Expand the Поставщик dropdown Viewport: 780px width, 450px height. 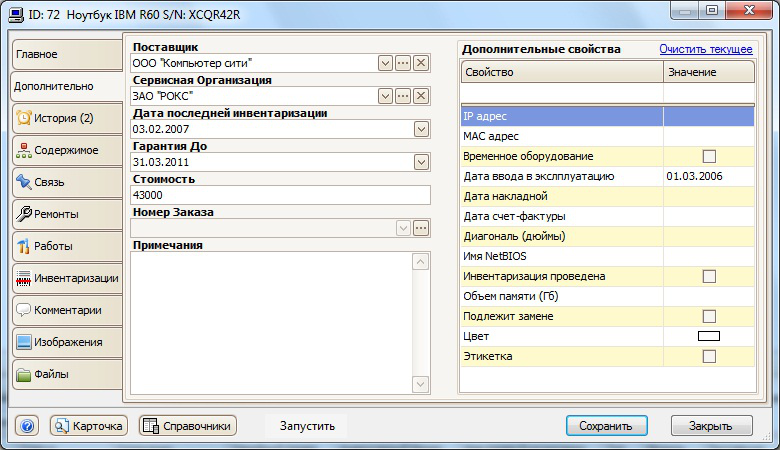(x=385, y=63)
